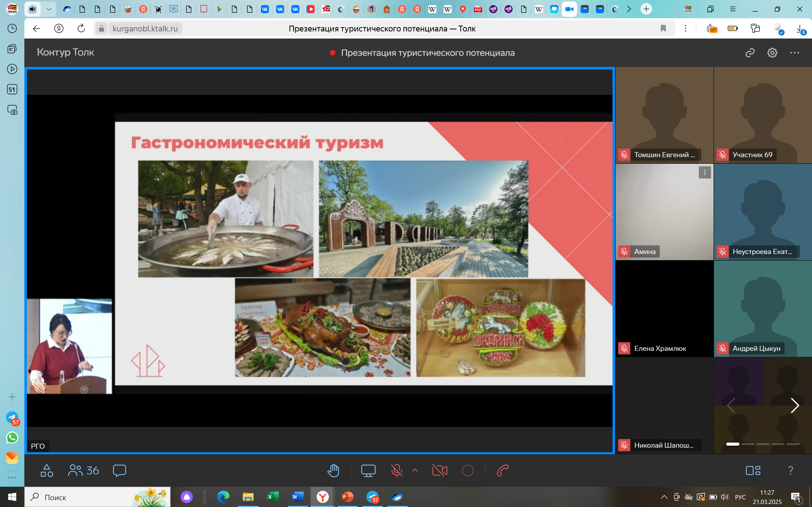Open new browser tab
Viewport: 812px width, 507px height.
[x=646, y=9]
